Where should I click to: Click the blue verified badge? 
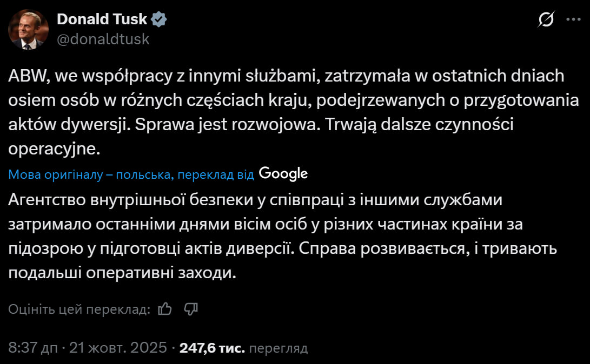(159, 19)
